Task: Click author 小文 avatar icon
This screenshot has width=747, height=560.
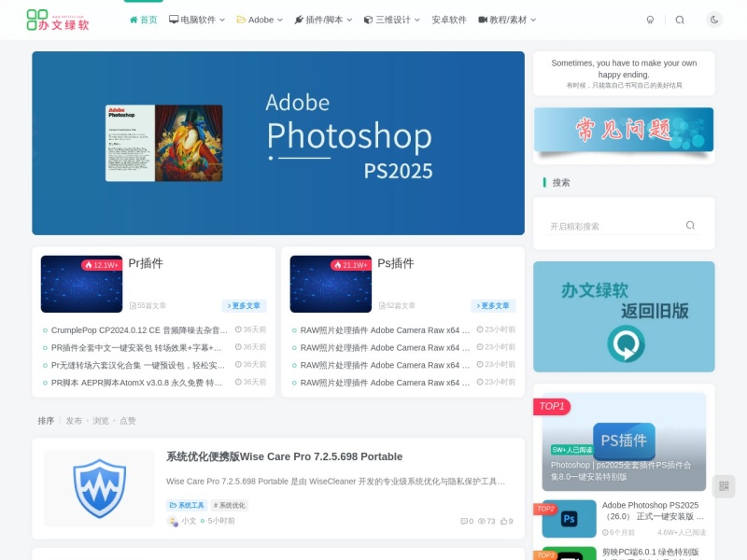Action: (x=173, y=521)
